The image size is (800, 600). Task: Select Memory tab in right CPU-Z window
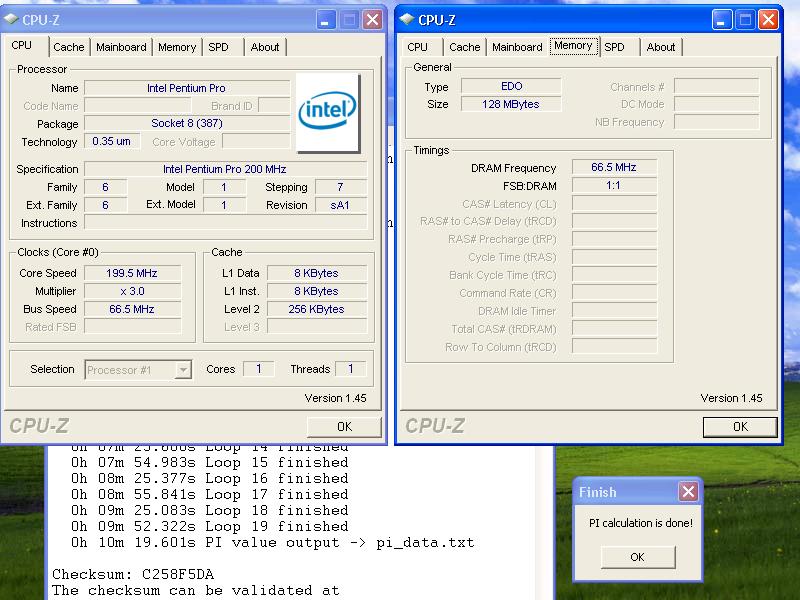573,45
